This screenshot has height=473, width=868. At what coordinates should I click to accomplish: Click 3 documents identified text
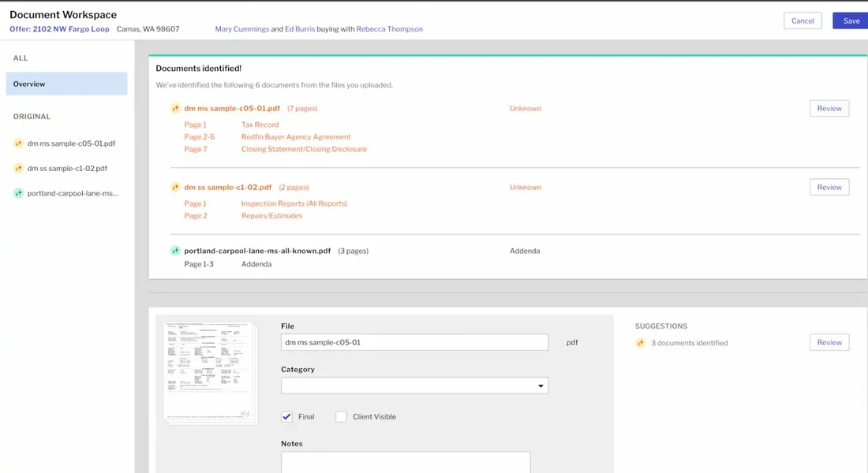pos(689,343)
